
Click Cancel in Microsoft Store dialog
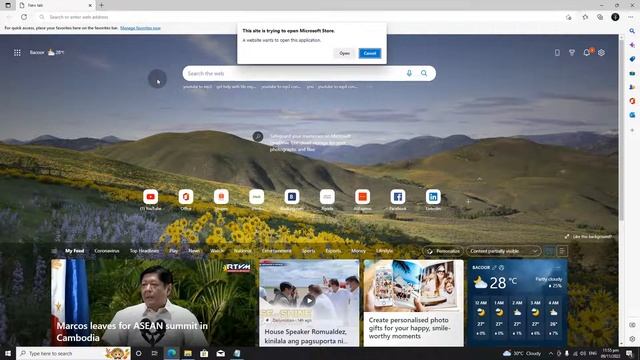pos(370,53)
